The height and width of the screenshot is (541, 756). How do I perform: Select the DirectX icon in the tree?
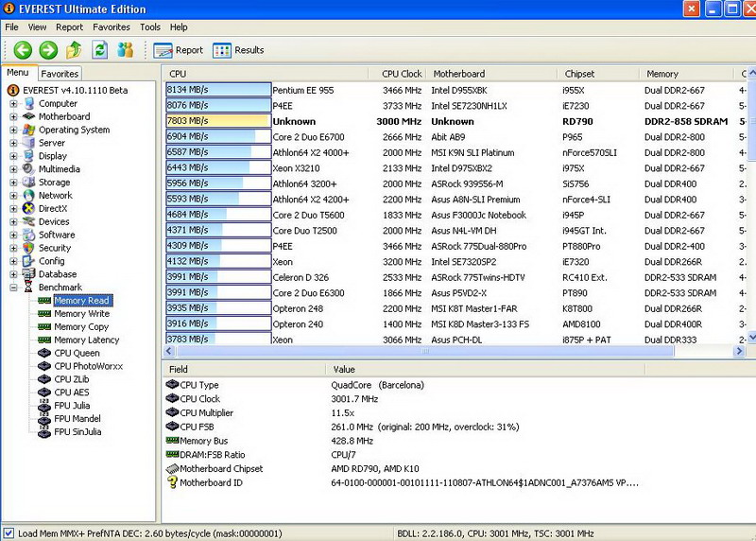[x=29, y=208]
